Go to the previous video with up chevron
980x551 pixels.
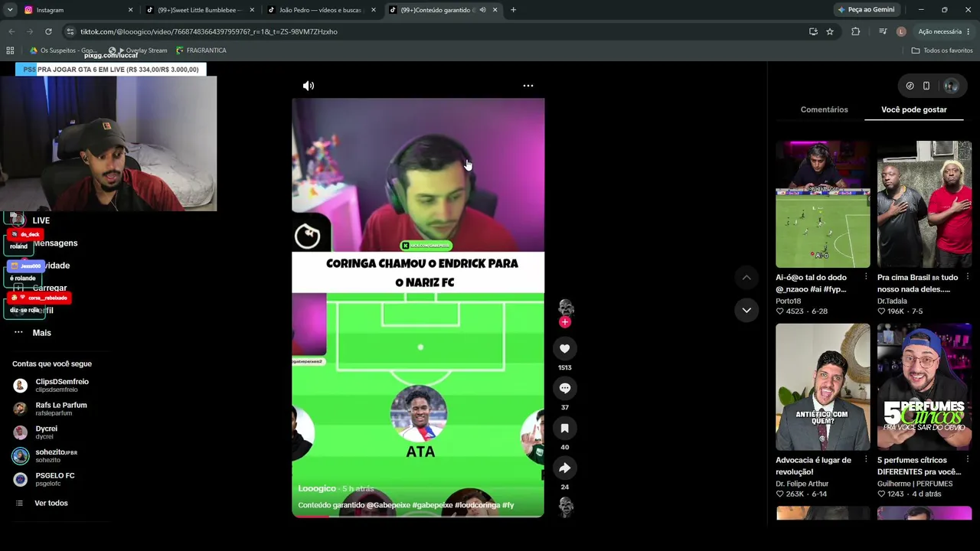[746, 277]
